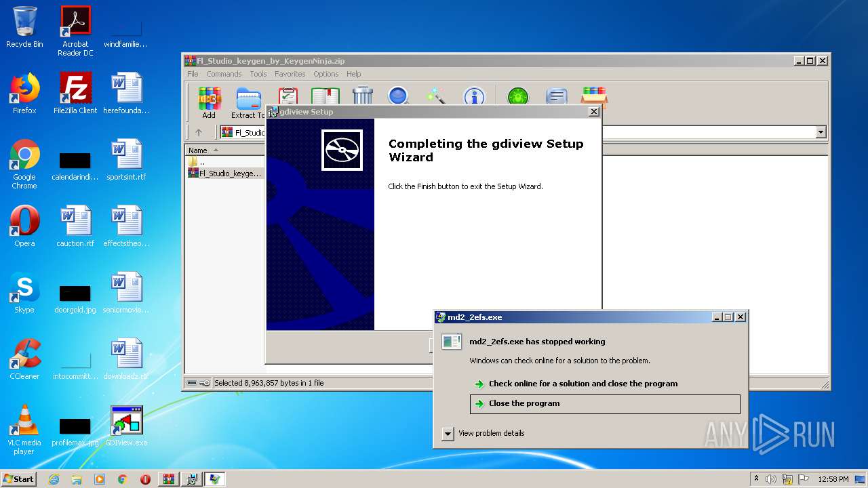The height and width of the screenshot is (488, 868).
Task: Select intocommitt file on desktop
Action: 75,367
